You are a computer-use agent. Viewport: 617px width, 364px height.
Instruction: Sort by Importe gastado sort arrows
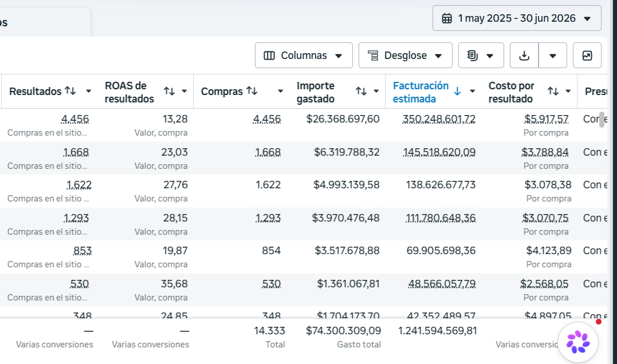[x=361, y=91]
